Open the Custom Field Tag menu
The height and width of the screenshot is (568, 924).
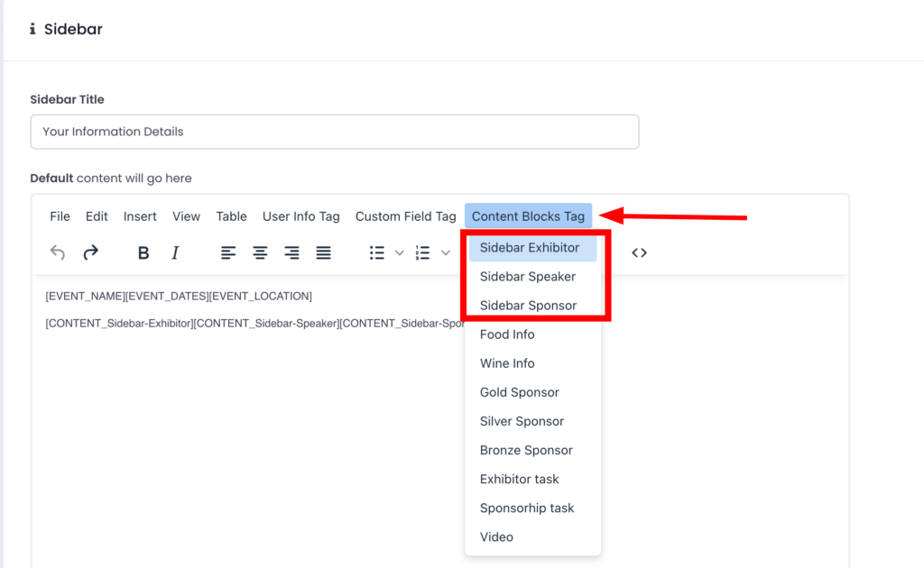[x=405, y=216]
